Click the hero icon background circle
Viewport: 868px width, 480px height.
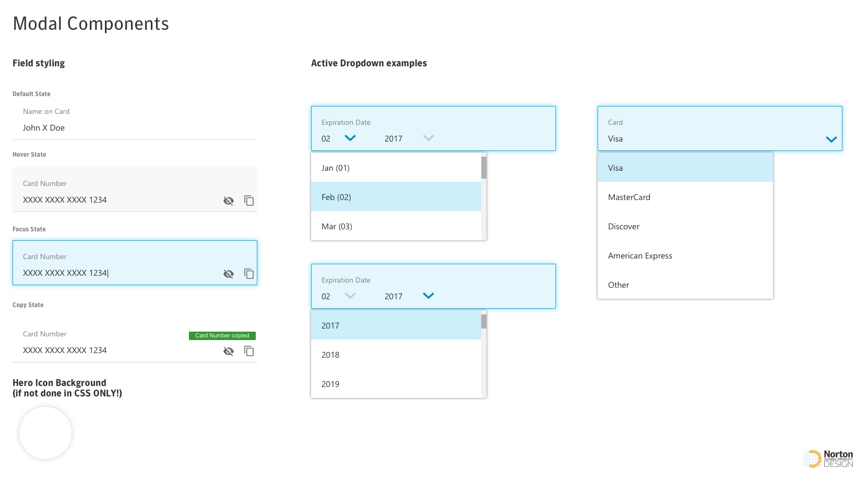pyautogui.click(x=45, y=432)
